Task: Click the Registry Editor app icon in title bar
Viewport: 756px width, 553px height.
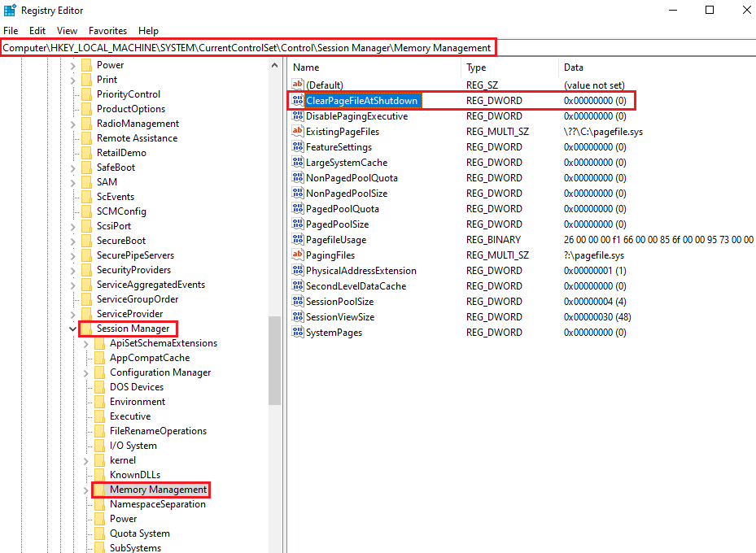Action: pyautogui.click(x=10, y=10)
